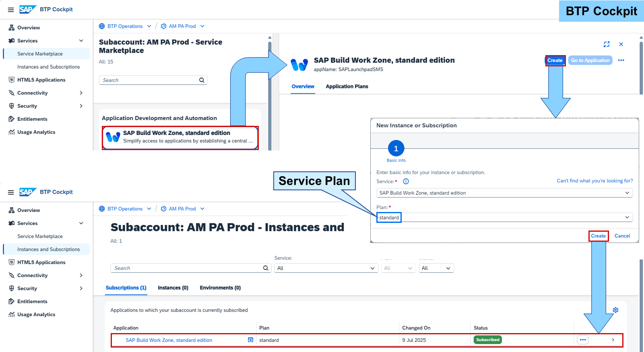This screenshot has width=644, height=352.
Task: Open hamburger menu in upper BTP Cockpit header
Action: [x=11, y=10]
